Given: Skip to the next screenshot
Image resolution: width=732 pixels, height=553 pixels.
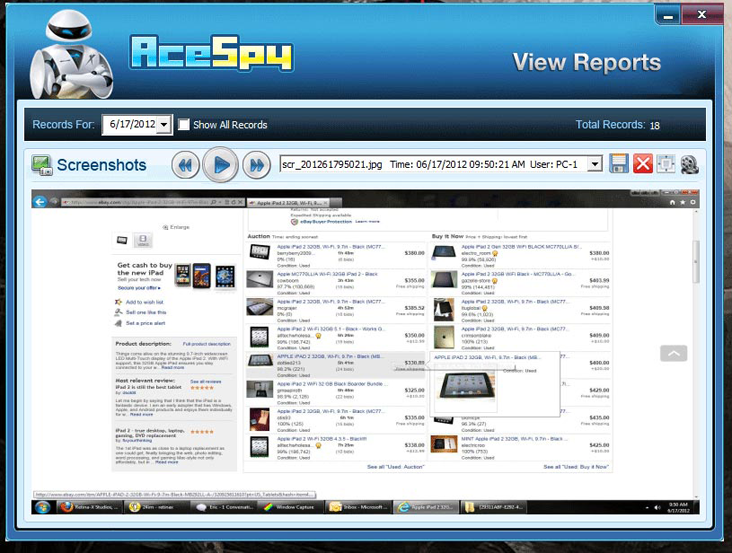Looking at the screenshot, I should (x=258, y=164).
